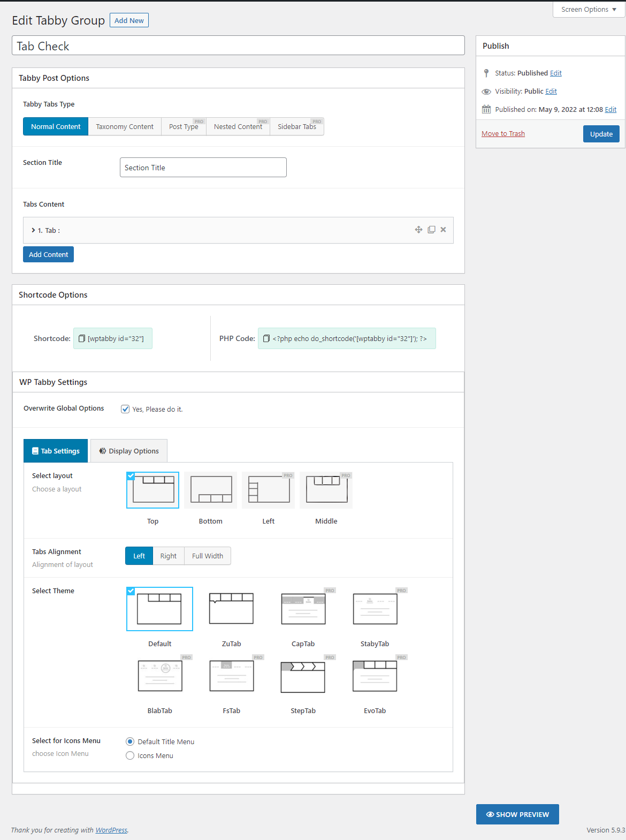
Task: Select Default Title Menu radio button
Action: [130, 741]
